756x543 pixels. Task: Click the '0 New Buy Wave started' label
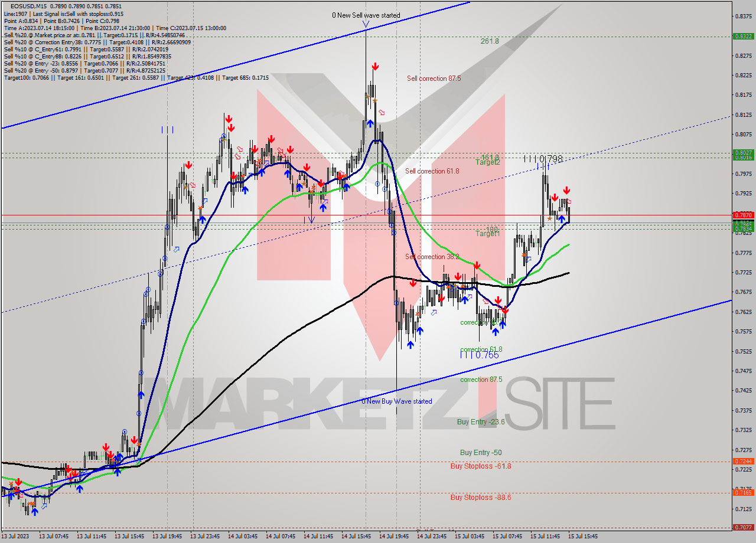(397, 401)
